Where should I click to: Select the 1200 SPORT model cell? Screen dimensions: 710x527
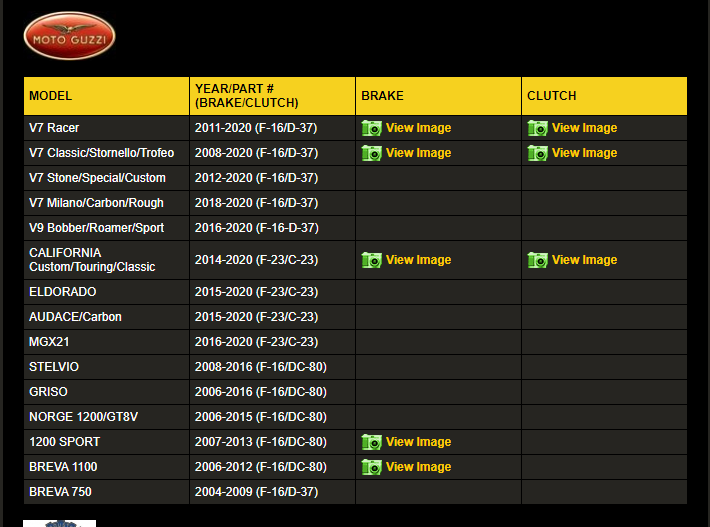106,442
